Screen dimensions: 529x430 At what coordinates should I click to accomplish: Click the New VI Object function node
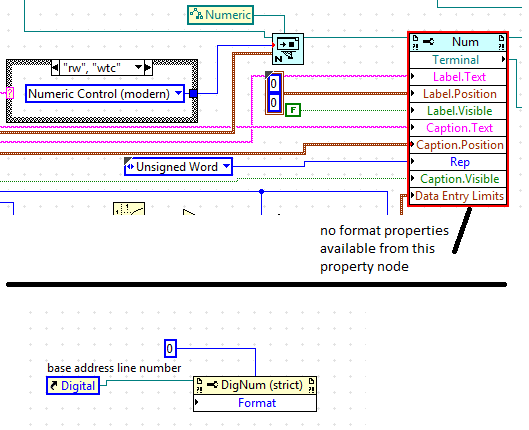tap(288, 49)
